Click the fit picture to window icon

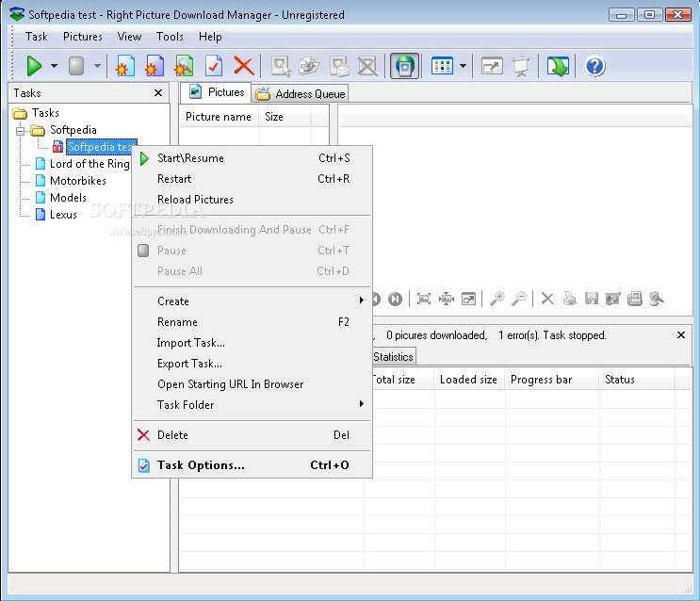point(423,299)
